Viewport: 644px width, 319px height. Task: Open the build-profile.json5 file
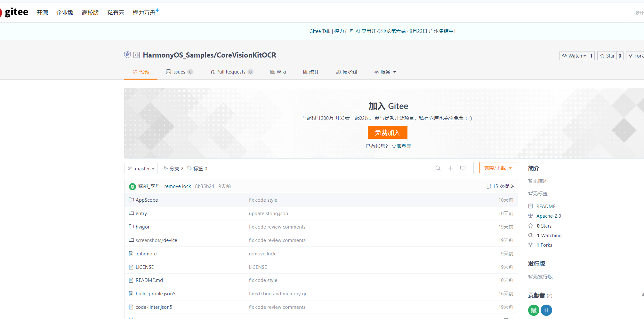[155, 293]
